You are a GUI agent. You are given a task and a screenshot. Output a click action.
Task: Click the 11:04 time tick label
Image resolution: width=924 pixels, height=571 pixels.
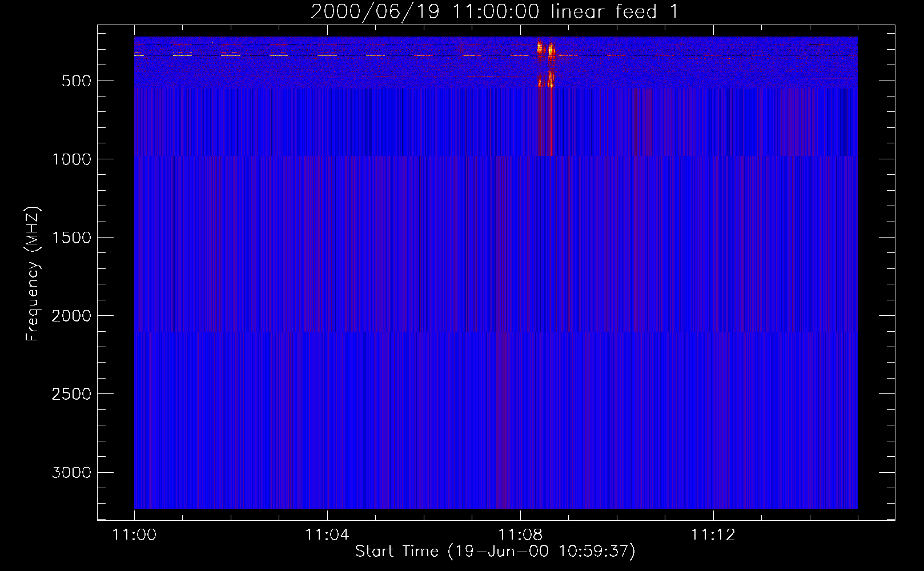(327, 535)
